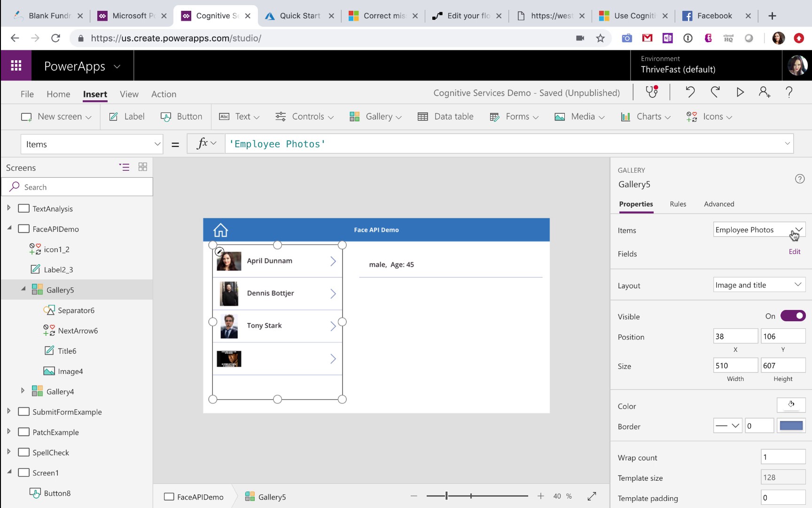The height and width of the screenshot is (508, 812).
Task: Zoom in with plus icon
Action: [x=541, y=496]
